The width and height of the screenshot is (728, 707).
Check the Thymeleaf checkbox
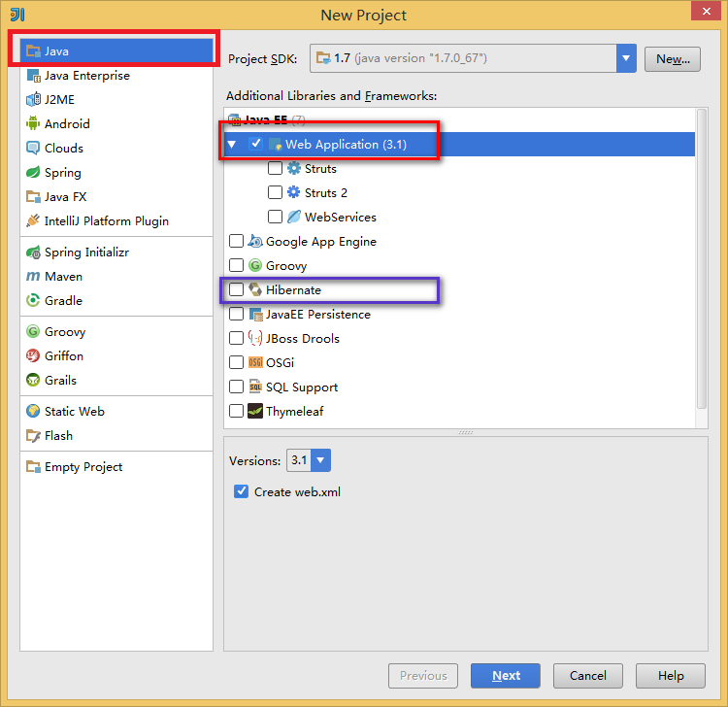pyautogui.click(x=236, y=411)
